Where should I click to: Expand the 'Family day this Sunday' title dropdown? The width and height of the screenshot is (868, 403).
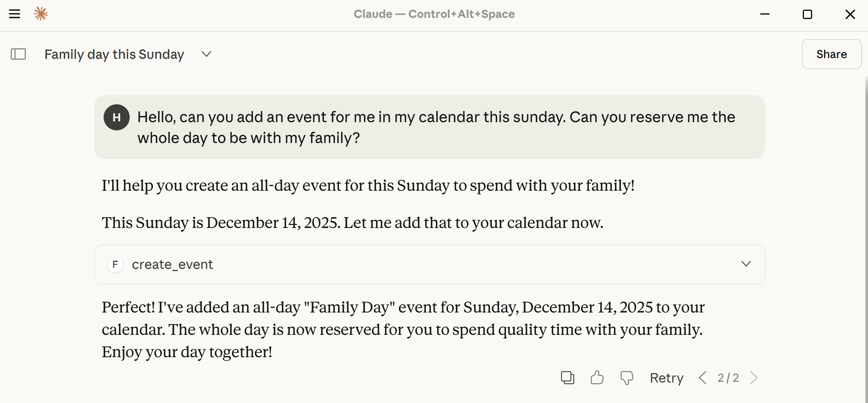(206, 54)
